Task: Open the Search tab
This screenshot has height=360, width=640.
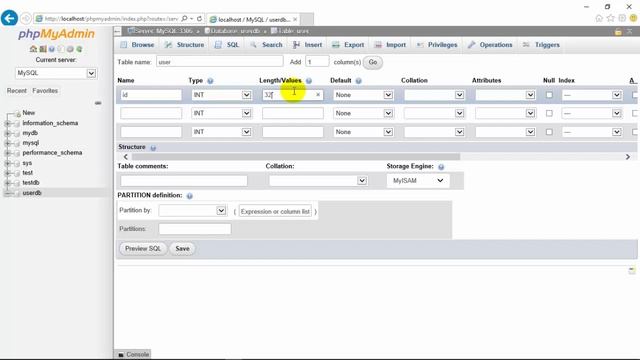Action: pyautogui.click(x=267, y=45)
